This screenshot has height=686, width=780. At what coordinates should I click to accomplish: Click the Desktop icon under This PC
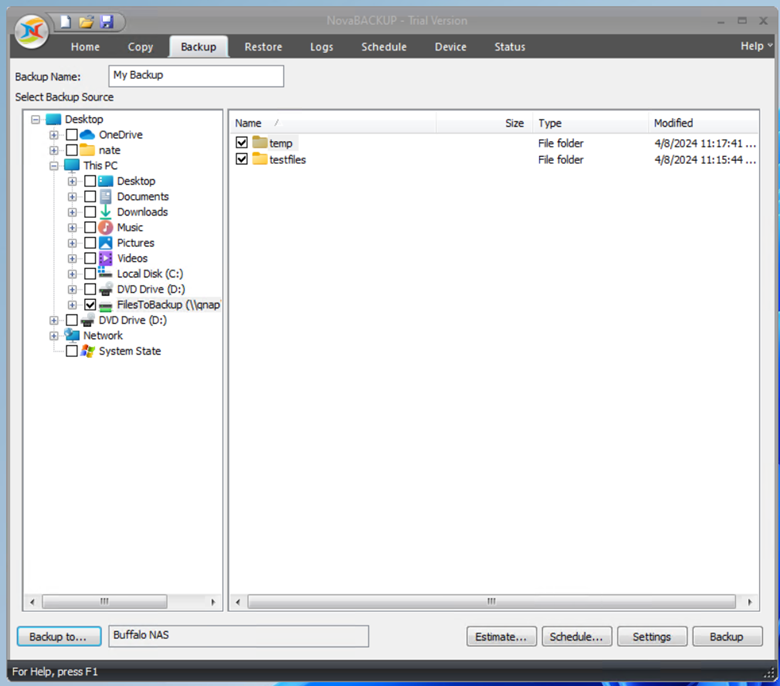click(x=105, y=181)
